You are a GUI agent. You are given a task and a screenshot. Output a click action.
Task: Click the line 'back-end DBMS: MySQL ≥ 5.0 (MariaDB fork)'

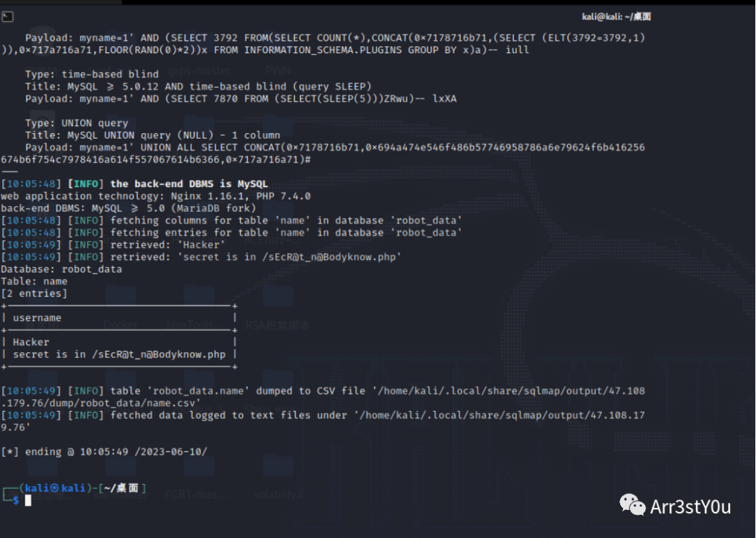click(128, 208)
